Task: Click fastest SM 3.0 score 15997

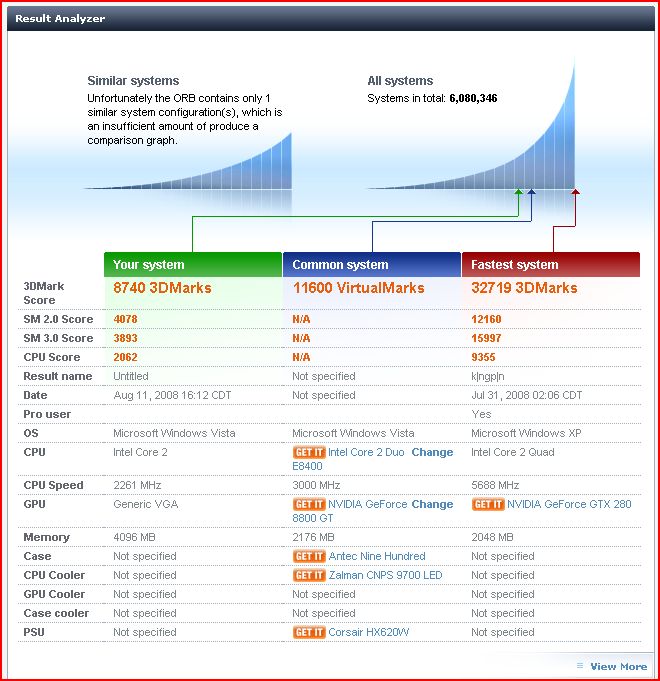Action: click(486, 338)
